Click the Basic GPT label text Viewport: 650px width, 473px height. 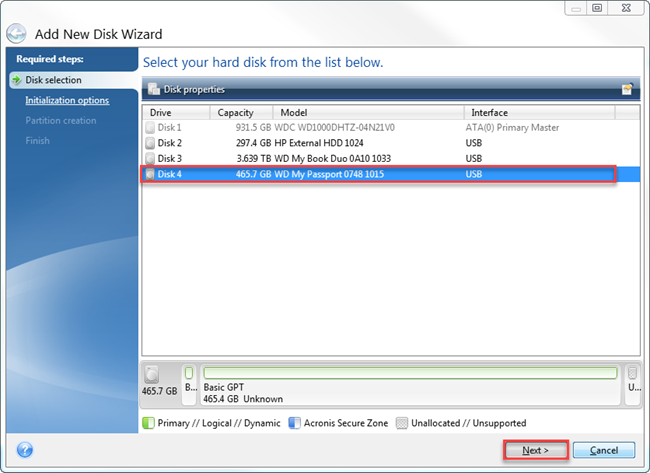tap(223, 387)
